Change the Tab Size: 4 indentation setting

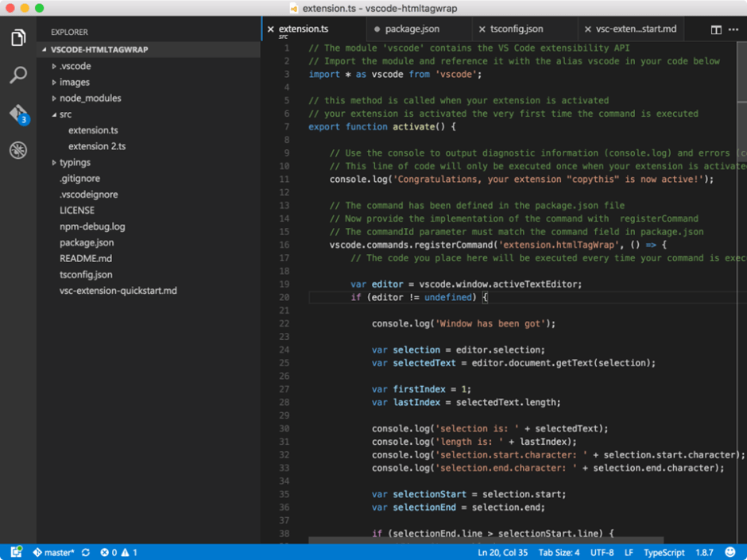559,552
